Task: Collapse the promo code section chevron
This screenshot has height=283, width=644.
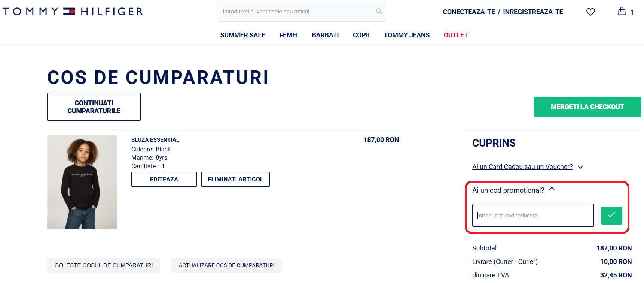Action: pos(552,189)
